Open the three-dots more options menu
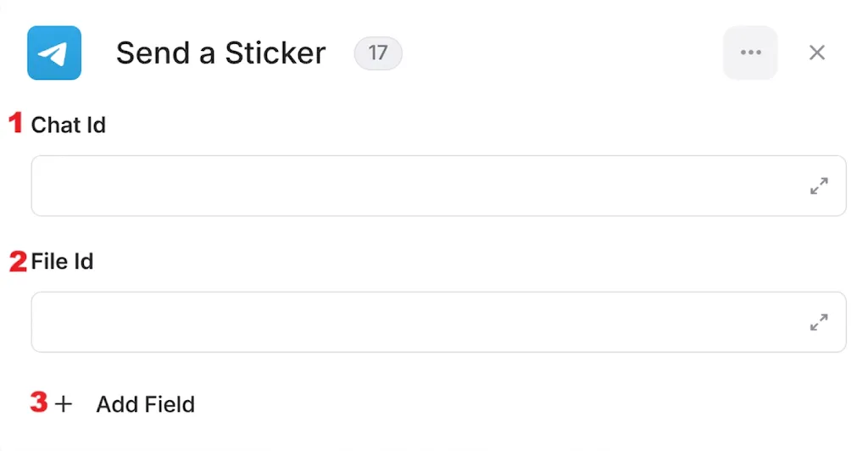The height and width of the screenshot is (451, 868). pyautogui.click(x=751, y=53)
